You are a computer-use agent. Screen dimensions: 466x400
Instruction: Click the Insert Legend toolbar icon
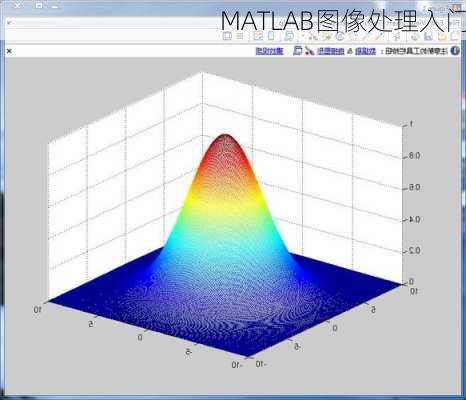(258, 36)
